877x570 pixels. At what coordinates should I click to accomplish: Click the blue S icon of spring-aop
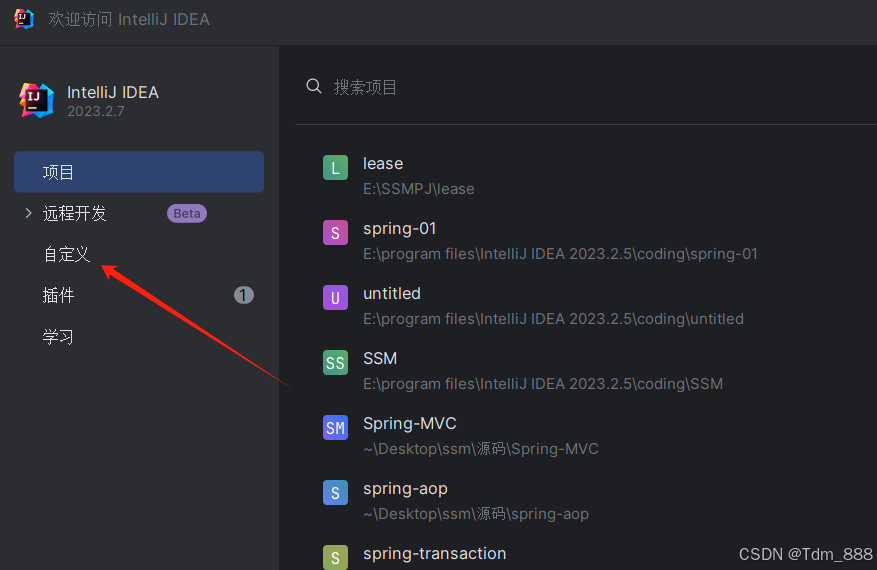[x=336, y=492]
